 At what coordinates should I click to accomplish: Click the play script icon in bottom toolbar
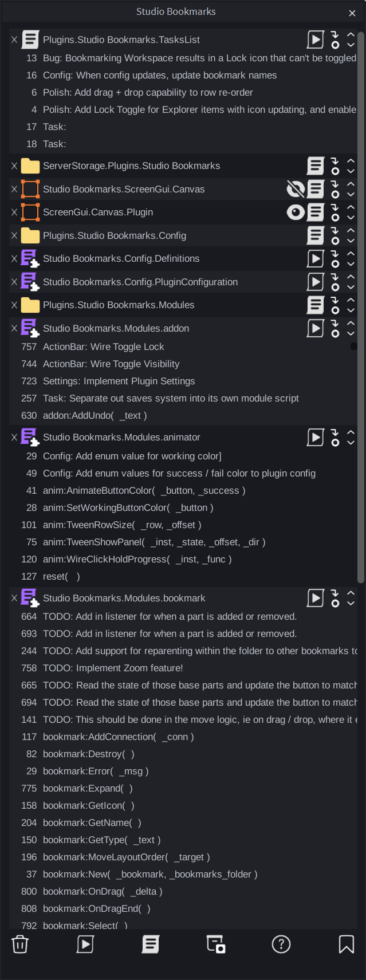[85, 944]
